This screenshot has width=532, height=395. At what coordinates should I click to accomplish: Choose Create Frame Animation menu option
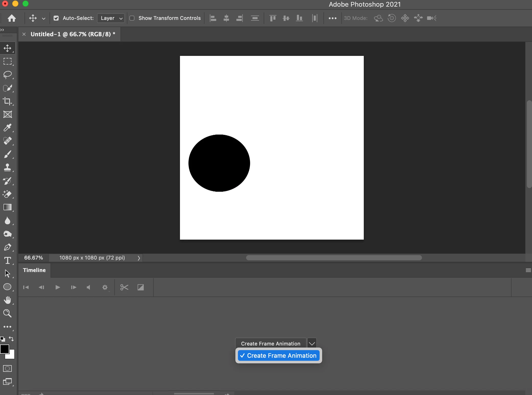pyautogui.click(x=279, y=355)
